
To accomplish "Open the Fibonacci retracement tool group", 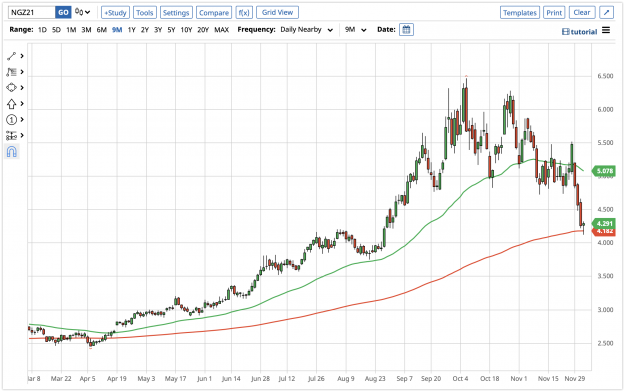I will coord(12,72).
